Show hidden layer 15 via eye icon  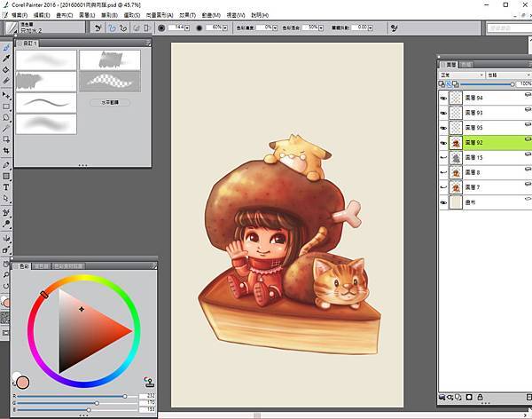(443, 158)
